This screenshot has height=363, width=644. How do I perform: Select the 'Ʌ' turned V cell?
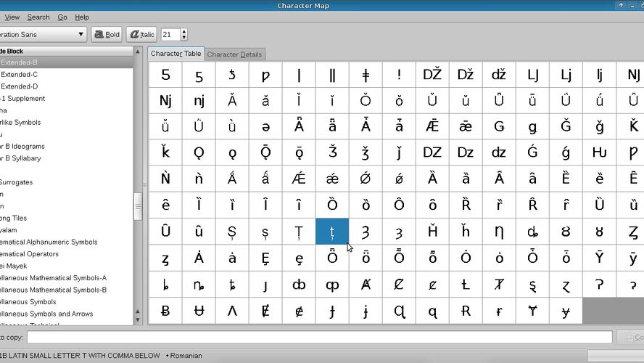[x=232, y=311]
